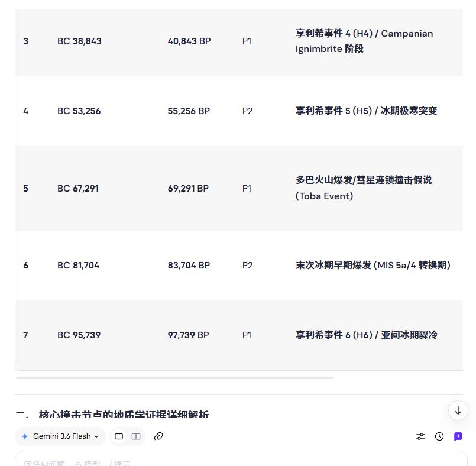Switch to the split-pane layout view

pyautogui.click(x=135, y=436)
